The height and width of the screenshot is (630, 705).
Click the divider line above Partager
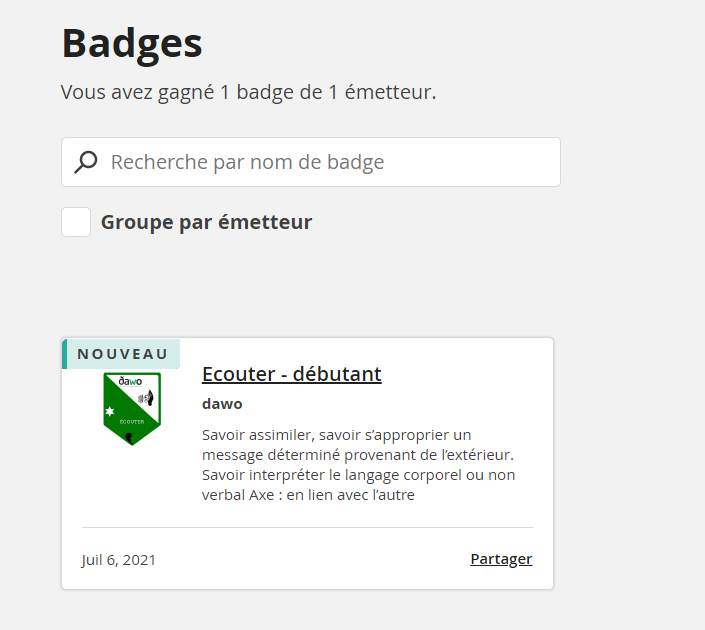307,527
